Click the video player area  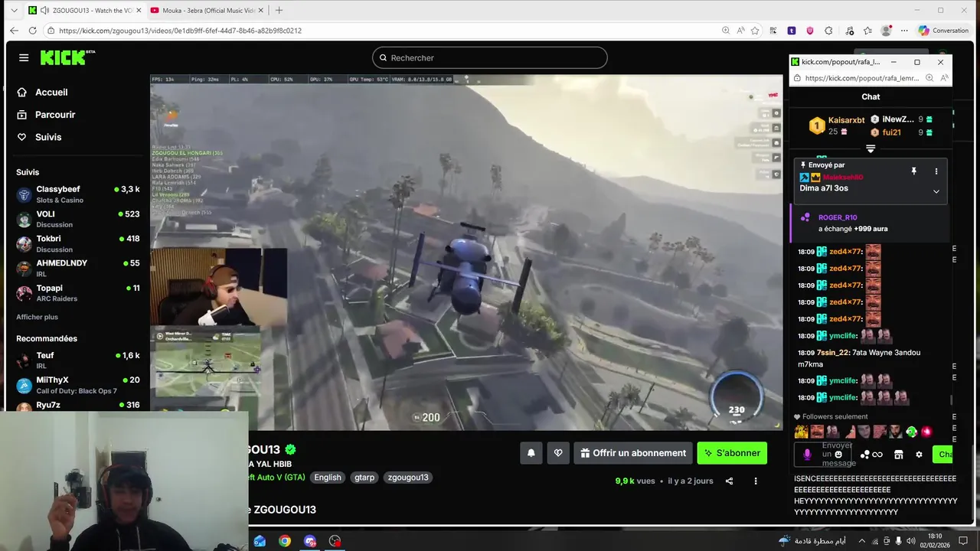466,253
